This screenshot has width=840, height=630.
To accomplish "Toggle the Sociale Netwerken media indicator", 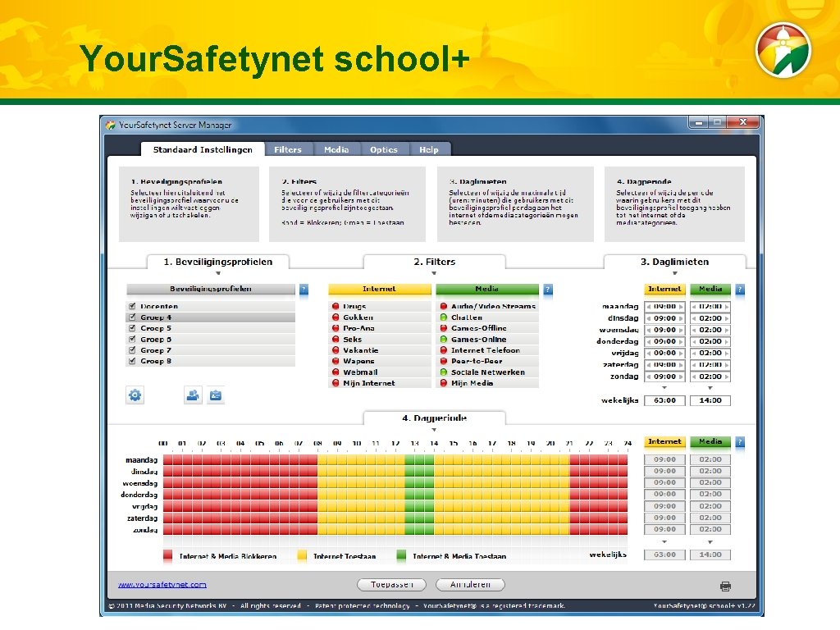I will (444, 372).
